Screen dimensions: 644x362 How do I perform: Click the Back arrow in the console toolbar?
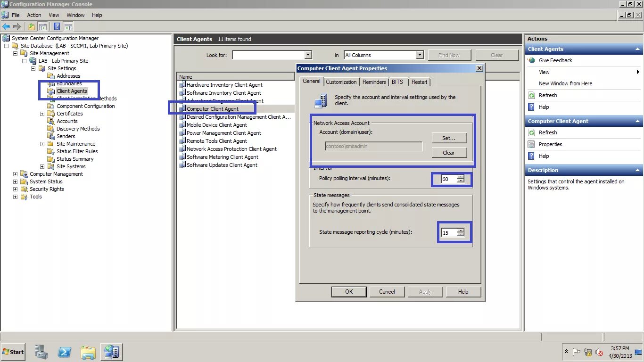pyautogui.click(x=6, y=26)
